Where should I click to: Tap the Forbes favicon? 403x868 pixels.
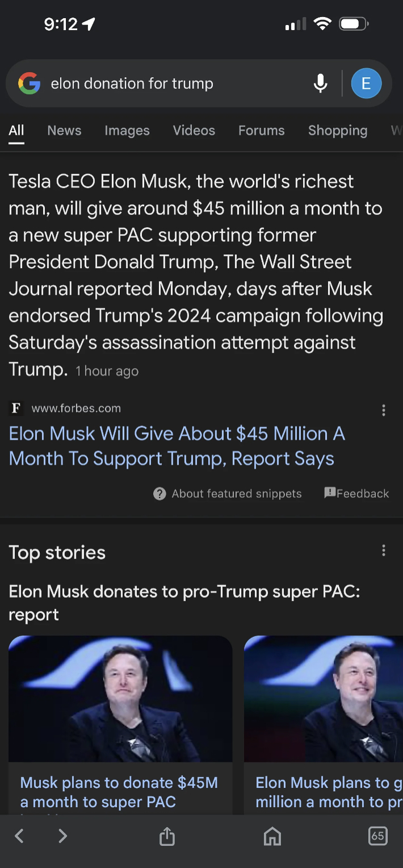tap(16, 408)
